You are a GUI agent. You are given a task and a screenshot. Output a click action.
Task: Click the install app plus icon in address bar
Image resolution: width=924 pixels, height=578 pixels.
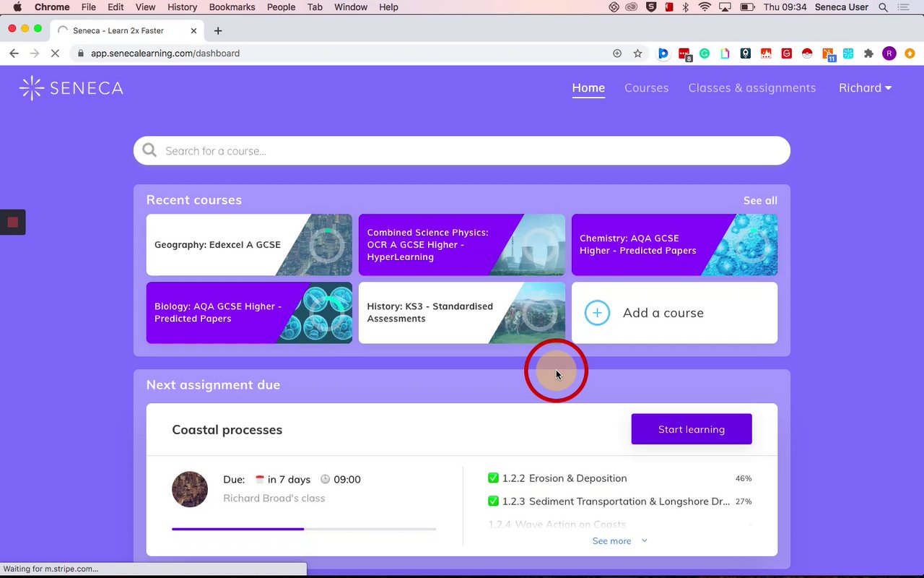tap(617, 53)
